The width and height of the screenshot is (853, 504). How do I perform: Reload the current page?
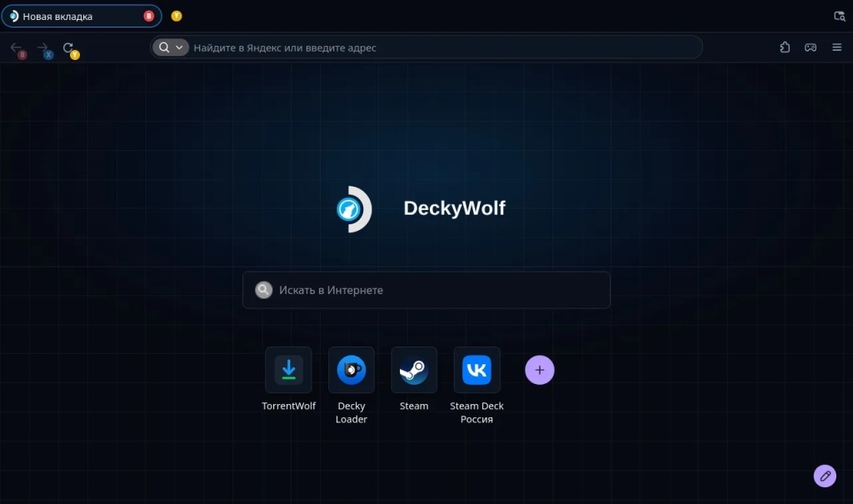tap(68, 47)
